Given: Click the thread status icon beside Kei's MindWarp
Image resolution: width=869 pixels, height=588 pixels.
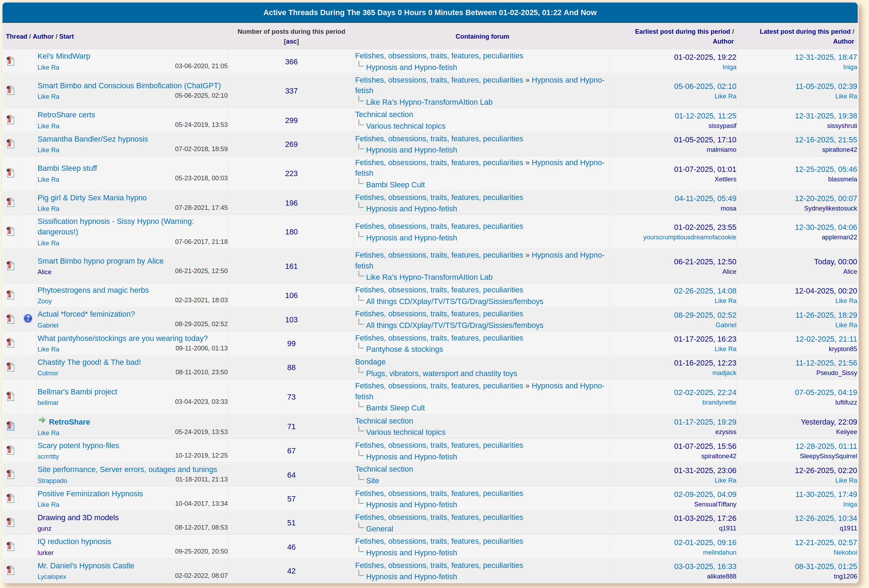Looking at the screenshot, I should (x=11, y=61).
